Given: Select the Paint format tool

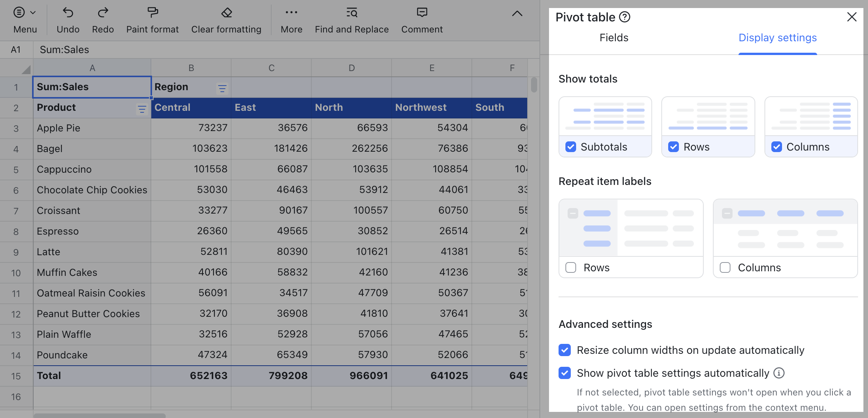Looking at the screenshot, I should [x=152, y=13].
